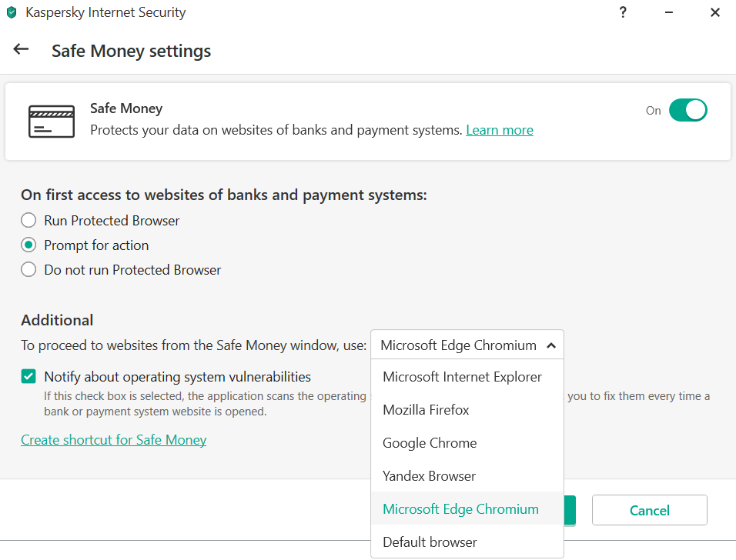Image resolution: width=736 pixels, height=560 pixels.
Task: Collapse the Microsoft Edge Chromium browser dropdown
Action: (x=467, y=345)
